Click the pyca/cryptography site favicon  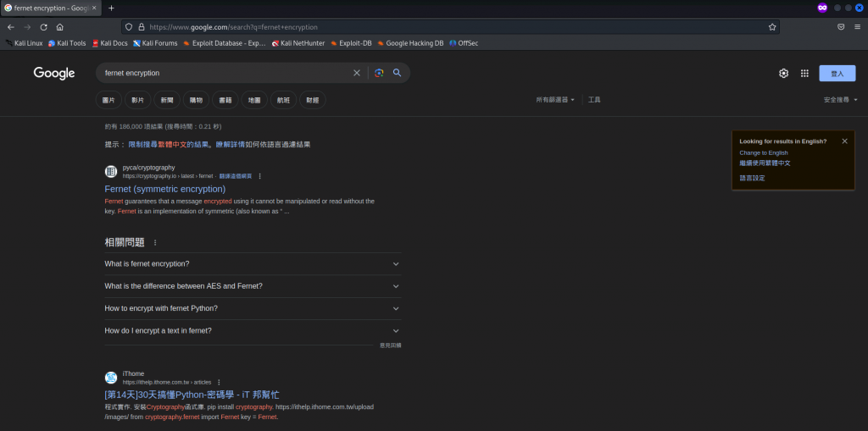(x=111, y=172)
